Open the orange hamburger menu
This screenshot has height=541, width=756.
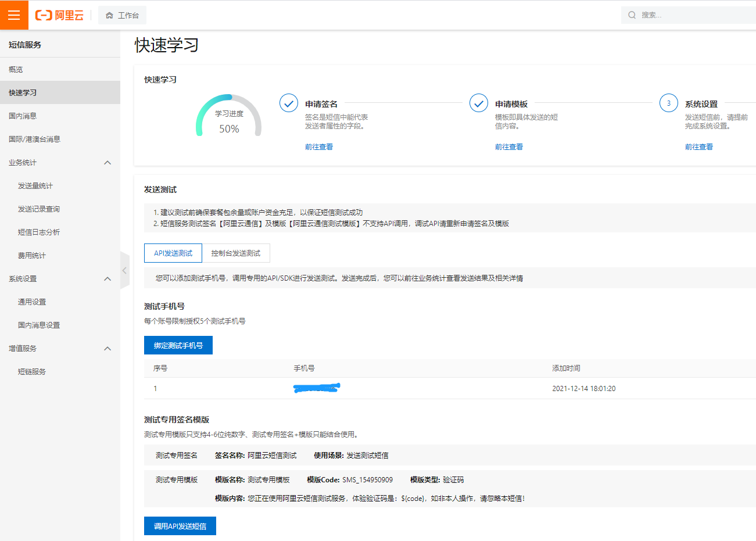tap(14, 15)
